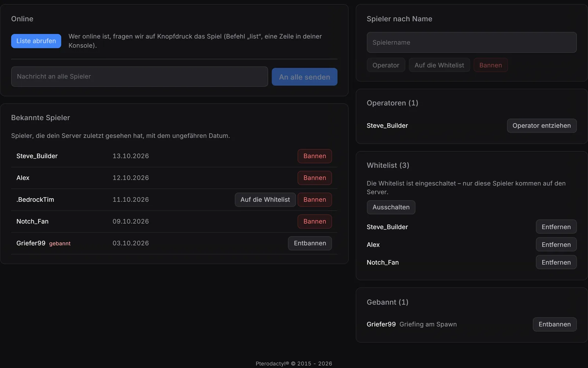588x368 pixels.
Task: Select Notch_Fan name in Bekannte Spieler
Action: (32, 222)
